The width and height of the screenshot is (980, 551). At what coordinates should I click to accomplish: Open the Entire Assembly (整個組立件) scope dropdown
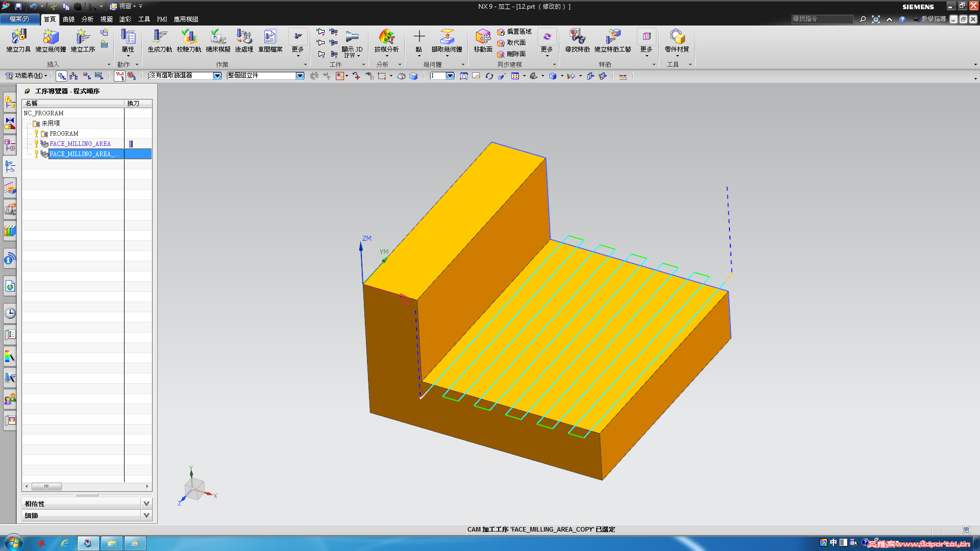coord(300,76)
